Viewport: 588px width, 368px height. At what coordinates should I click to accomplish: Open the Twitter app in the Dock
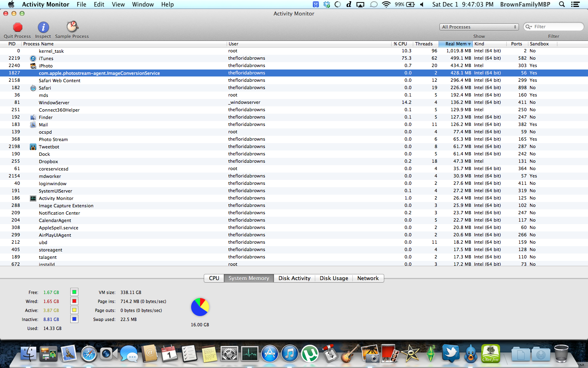coord(450,354)
